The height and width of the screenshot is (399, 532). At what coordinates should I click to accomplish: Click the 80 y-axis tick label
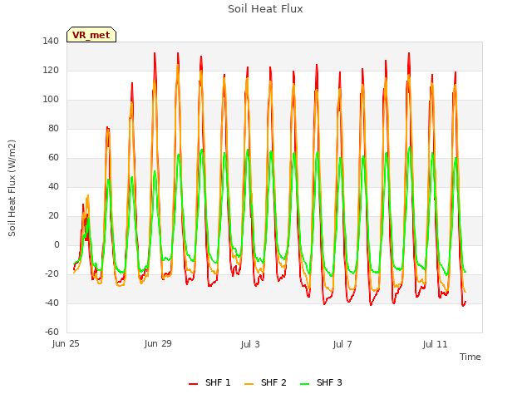pyautogui.click(x=53, y=128)
